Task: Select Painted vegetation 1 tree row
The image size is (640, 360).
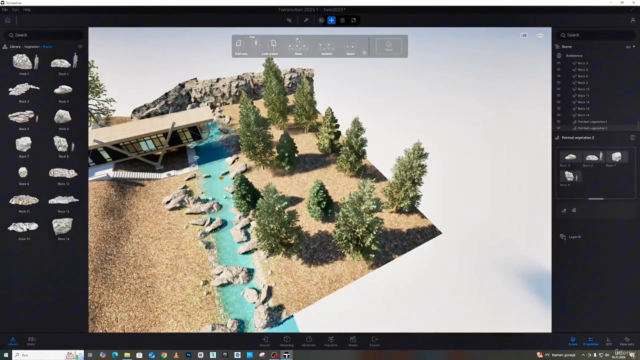Action: point(595,122)
